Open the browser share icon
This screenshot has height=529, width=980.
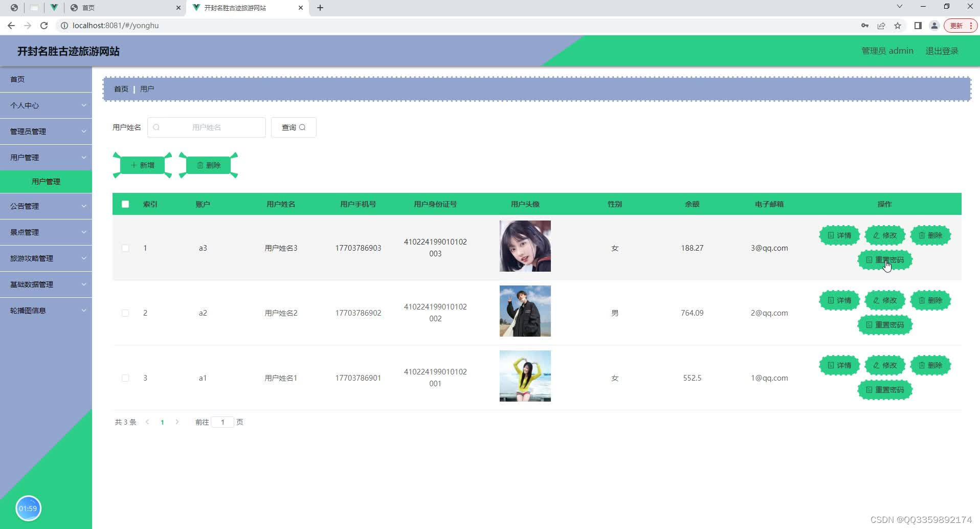pos(881,26)
